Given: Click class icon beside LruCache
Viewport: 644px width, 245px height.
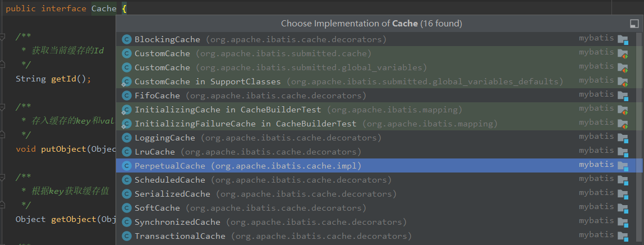Looking at the screenshot, I should [x=126, y=152].
